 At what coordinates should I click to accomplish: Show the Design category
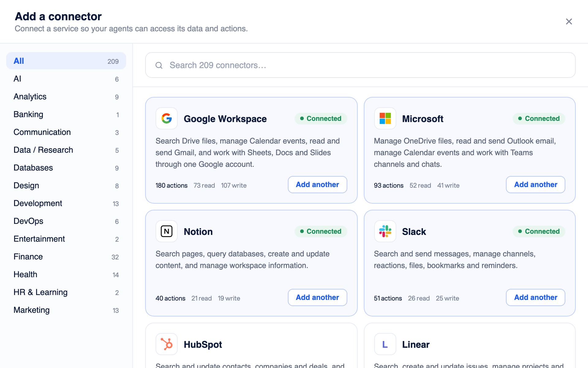pyautogui.click(x=66, y=186)
